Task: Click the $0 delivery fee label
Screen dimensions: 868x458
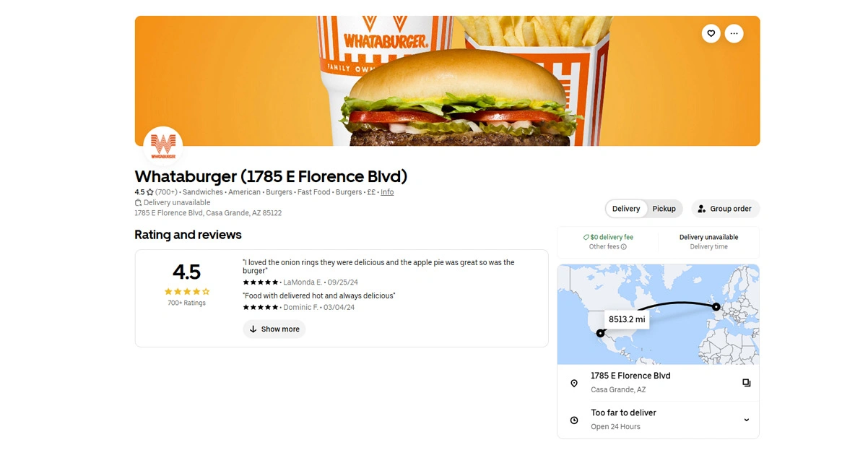Action: [x=608, y=237]
